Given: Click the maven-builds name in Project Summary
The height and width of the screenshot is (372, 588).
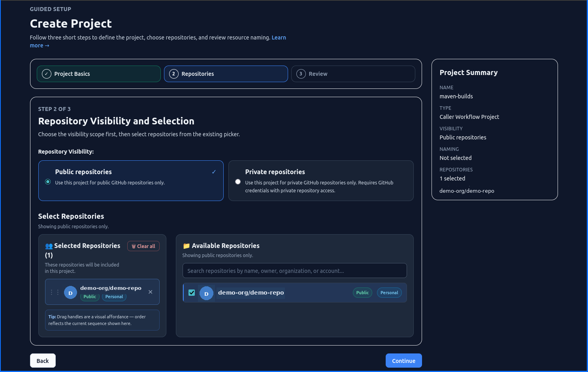Looking at the screenshot, I should (456, 96).
